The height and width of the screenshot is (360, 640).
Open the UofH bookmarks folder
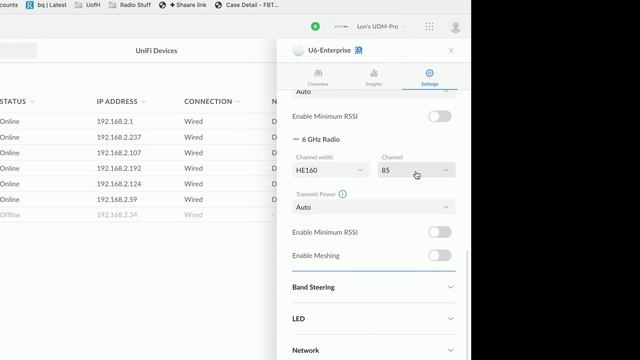87,5
